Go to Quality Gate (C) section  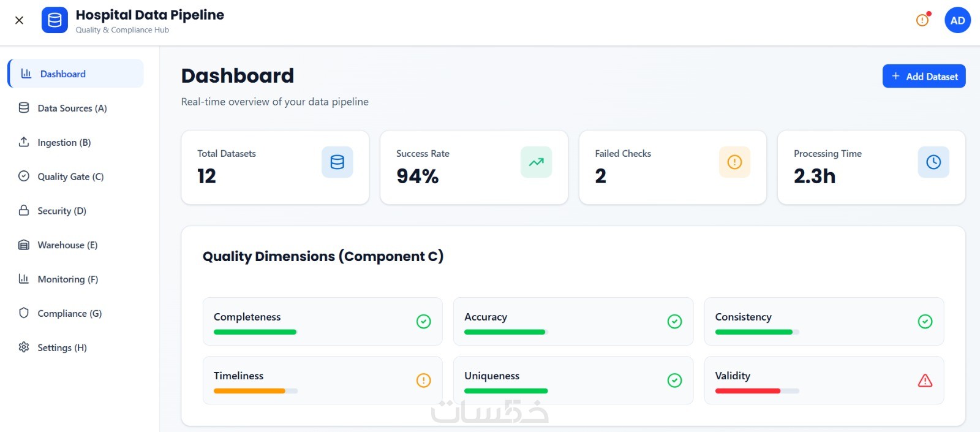[70, 176]
